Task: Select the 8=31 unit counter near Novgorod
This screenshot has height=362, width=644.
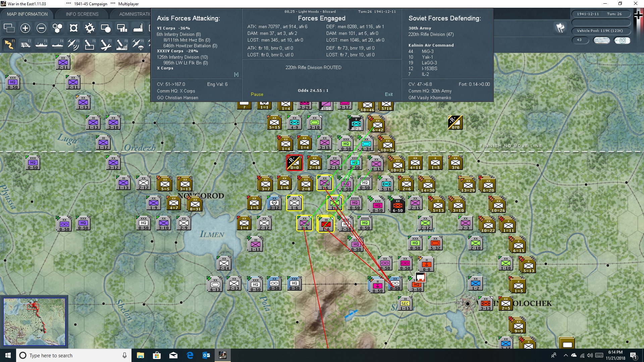Action: click(195, 204)
